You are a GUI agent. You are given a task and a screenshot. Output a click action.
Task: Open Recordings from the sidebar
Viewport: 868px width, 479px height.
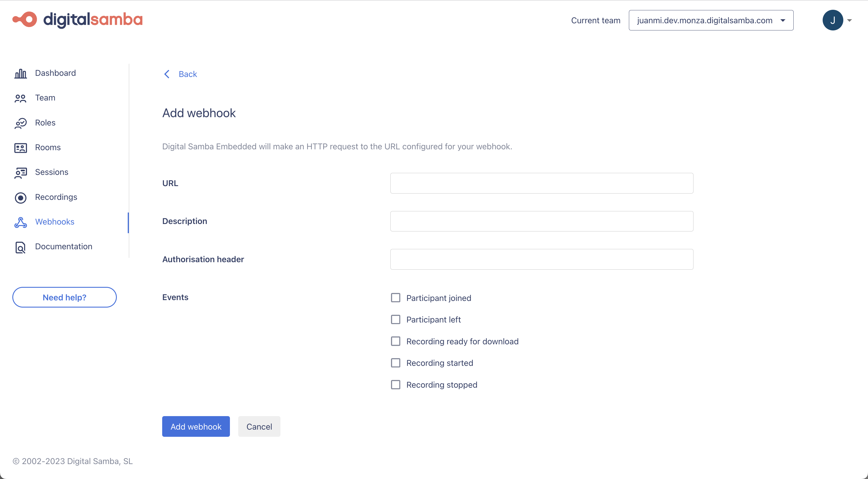(56, 197)
